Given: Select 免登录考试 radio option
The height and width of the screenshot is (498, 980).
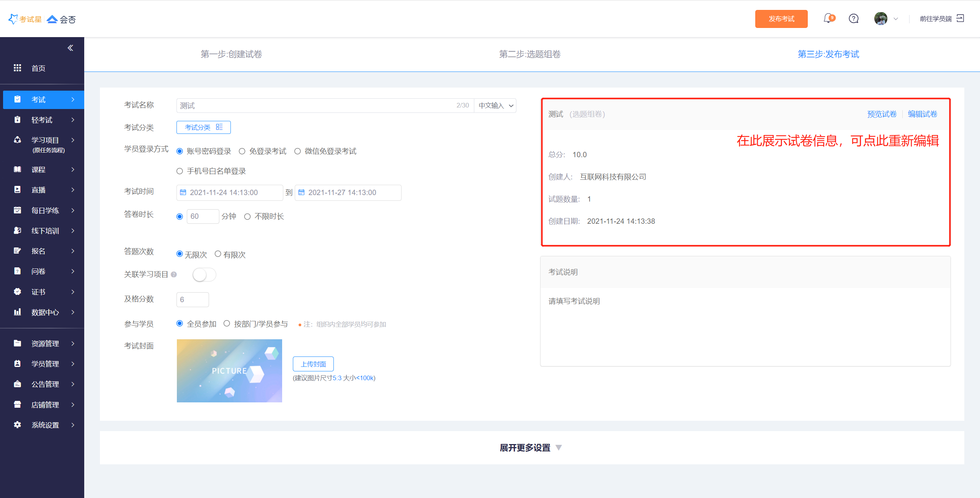Looking at the screenshot, I should coord(242,151).
